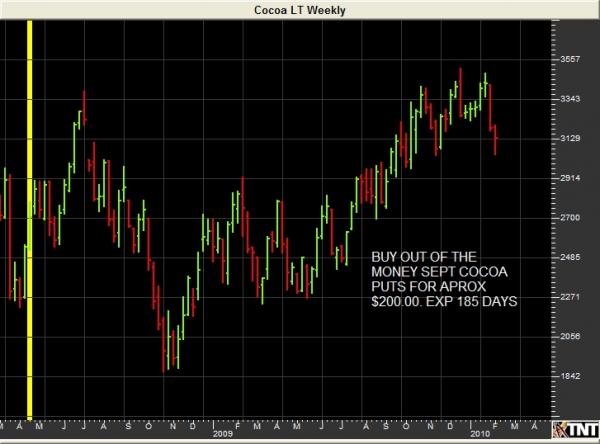
Task: Click the 2009 year label on the time axis
Action: pyautogui.click(x=224, y=436)
